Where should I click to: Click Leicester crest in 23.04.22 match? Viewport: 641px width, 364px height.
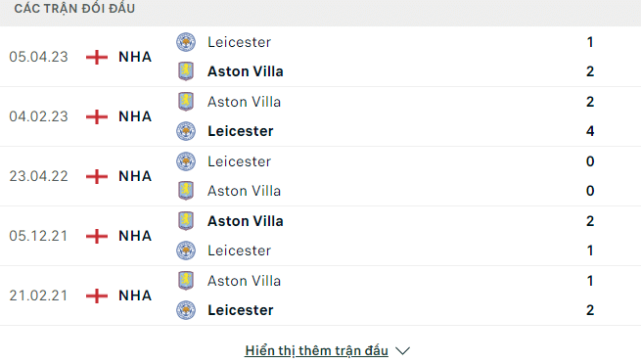click(186, 161)
